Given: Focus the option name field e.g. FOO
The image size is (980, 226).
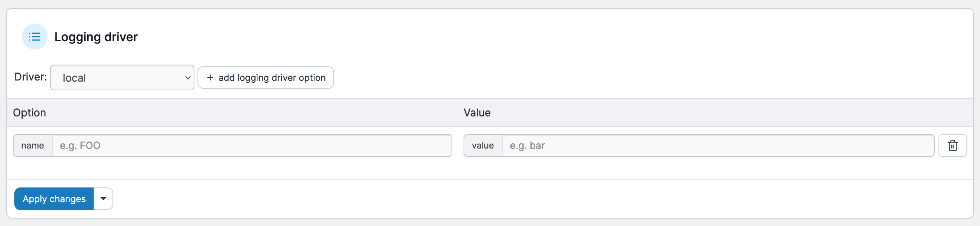Looking at the screenshot, I should coord(251,146).
